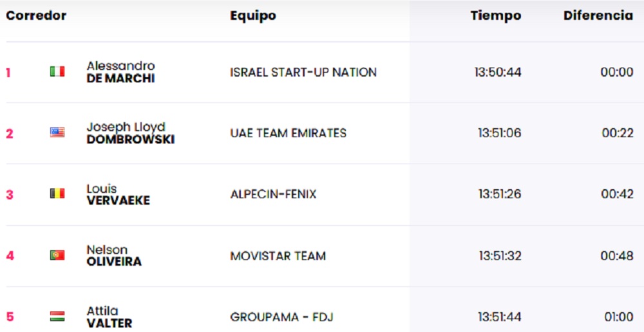The height and width of the screenshot is (332, 644).
Task: Click the Italian flag icon
Action: (57, 72)
